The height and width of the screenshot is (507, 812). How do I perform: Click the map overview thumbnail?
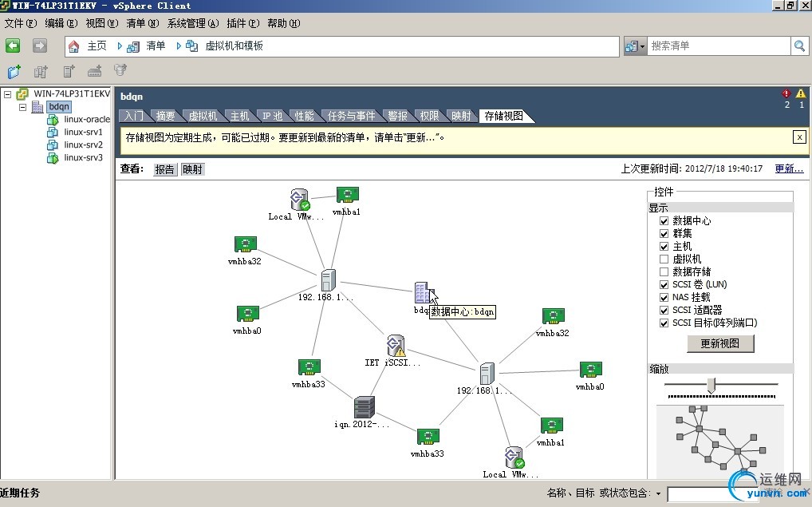coord(719,442)
